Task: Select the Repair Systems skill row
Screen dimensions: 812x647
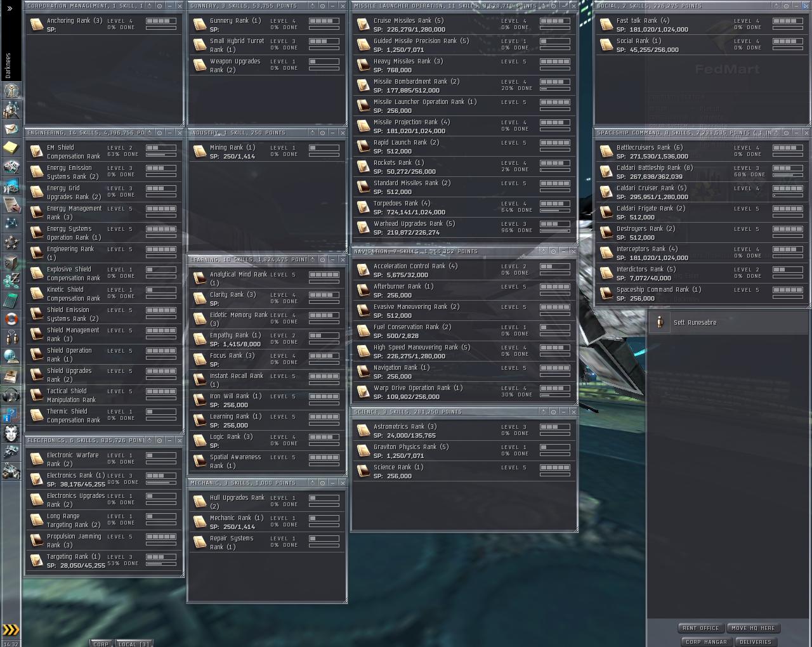Action: (266, 542)
